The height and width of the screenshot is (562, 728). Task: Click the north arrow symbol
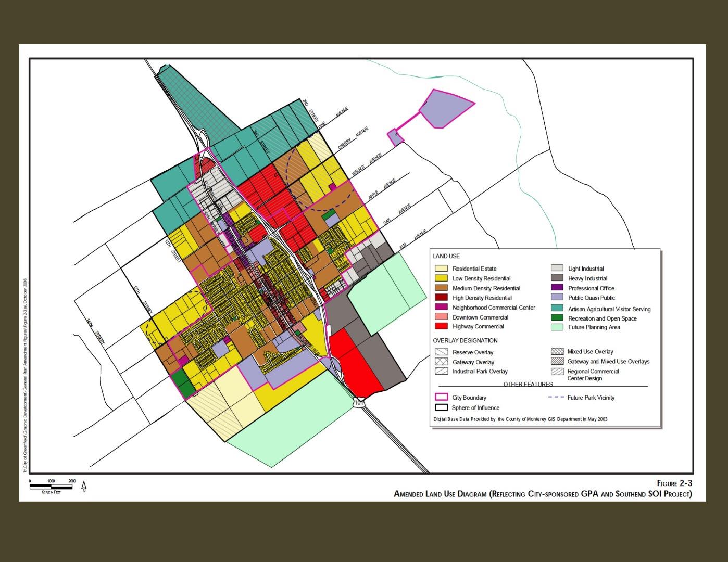tap(84, 487)
